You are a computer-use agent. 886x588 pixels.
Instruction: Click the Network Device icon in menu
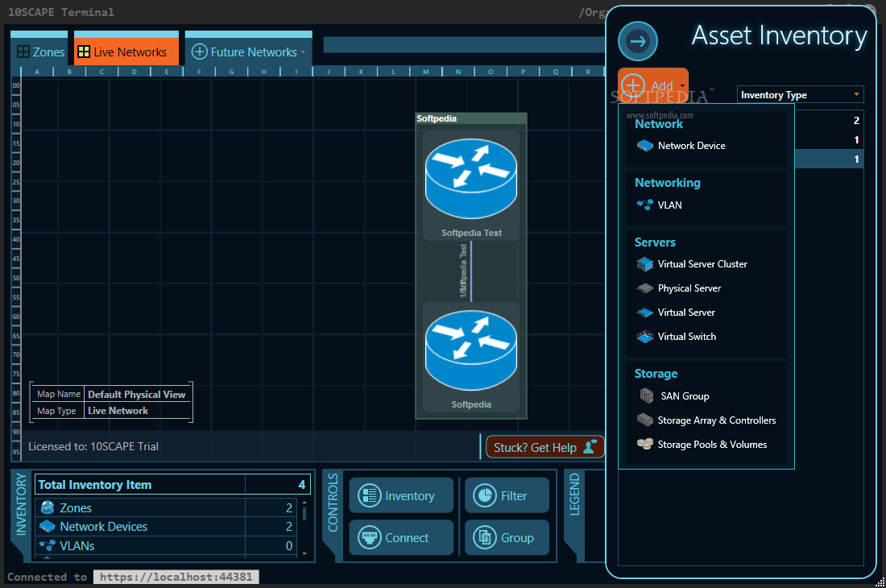(x=644, y=146)
